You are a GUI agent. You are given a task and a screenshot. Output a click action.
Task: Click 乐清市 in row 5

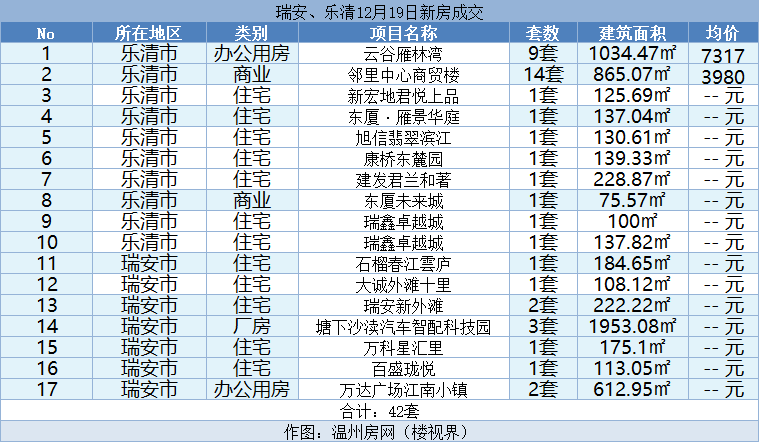[x=149, y=137]
